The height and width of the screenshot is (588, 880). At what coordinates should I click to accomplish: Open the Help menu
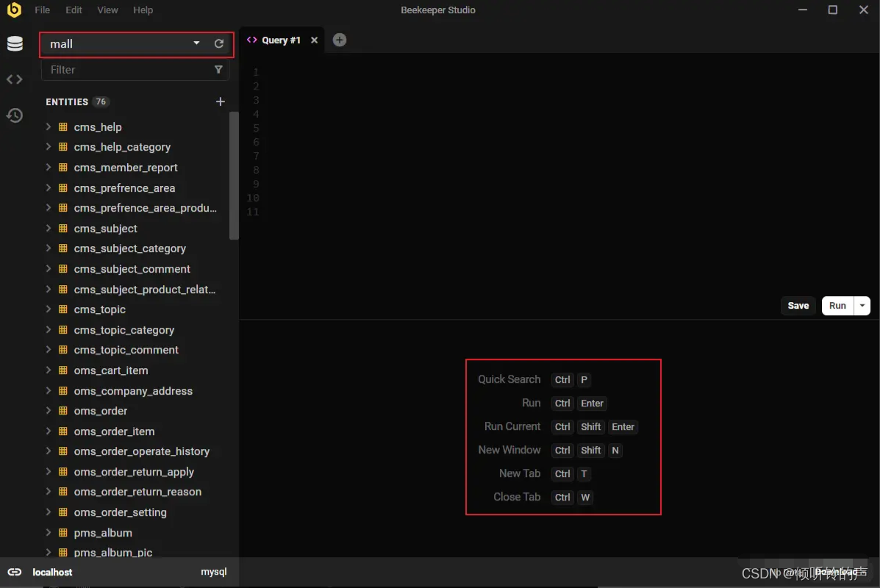pos(143,10)
